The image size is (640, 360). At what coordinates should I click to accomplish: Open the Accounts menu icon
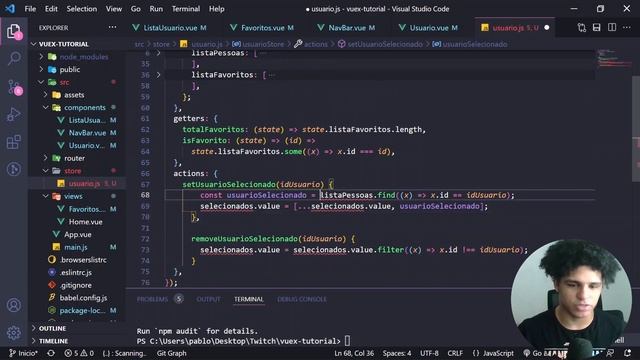coord(13,305)
